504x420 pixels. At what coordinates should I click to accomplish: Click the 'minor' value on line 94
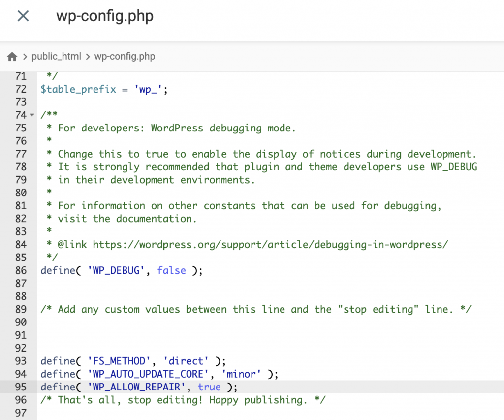point(241,374)
